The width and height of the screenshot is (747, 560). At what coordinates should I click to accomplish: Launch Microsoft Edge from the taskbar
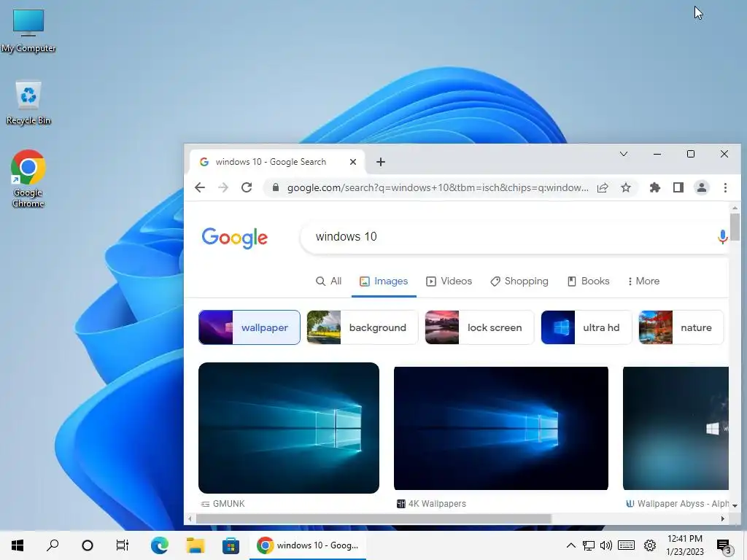[160, 545]
